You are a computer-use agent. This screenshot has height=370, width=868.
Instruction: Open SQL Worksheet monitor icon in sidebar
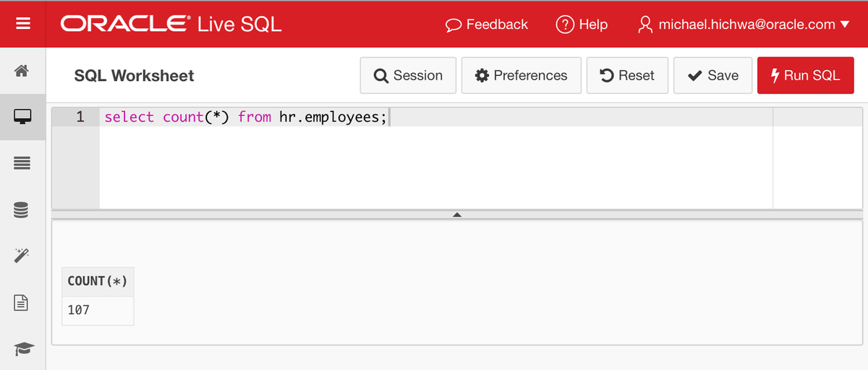(22, 117)
